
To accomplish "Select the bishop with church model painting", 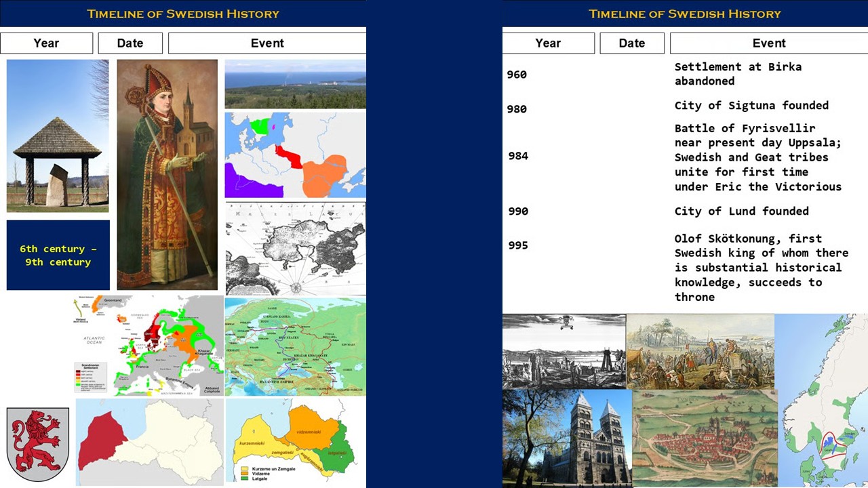I will [167, 175].
